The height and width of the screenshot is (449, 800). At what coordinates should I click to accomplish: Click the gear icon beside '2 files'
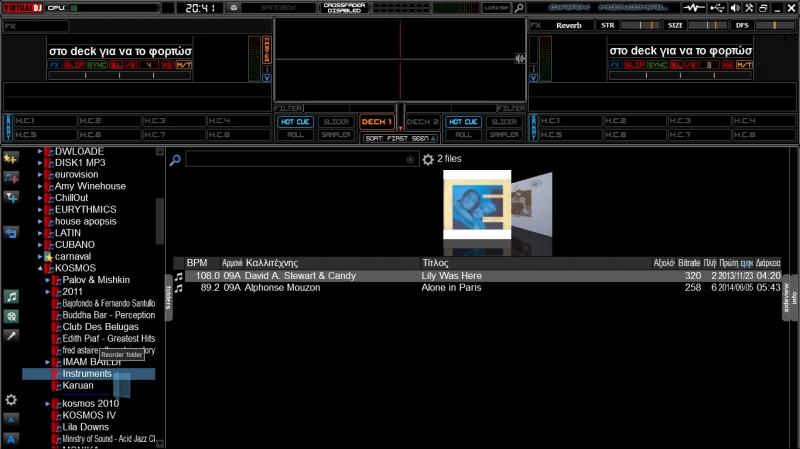(428, 159)
